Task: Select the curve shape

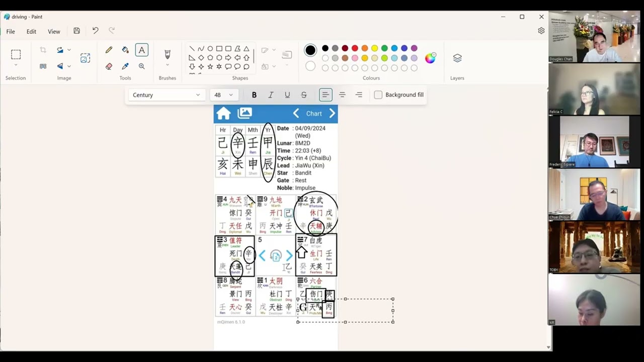Action: tap(201, 49)
